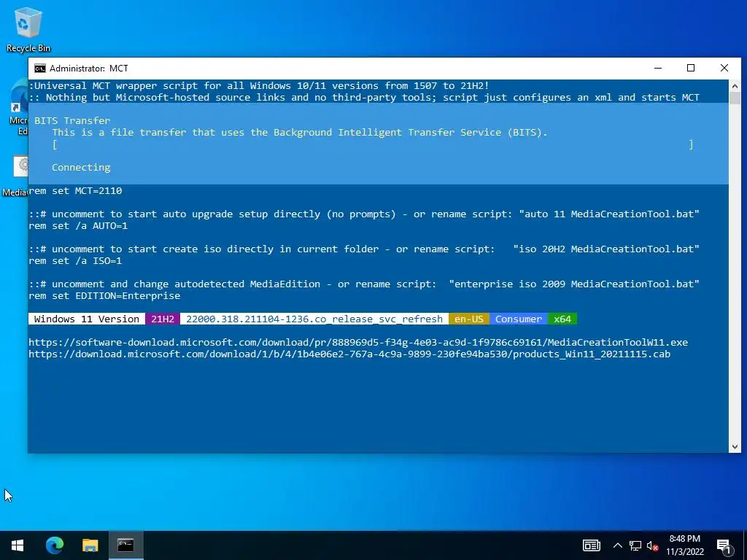Screen dimensions: 747x560
Task: Open News and interests taskbar icon
Action: (591, 545)
